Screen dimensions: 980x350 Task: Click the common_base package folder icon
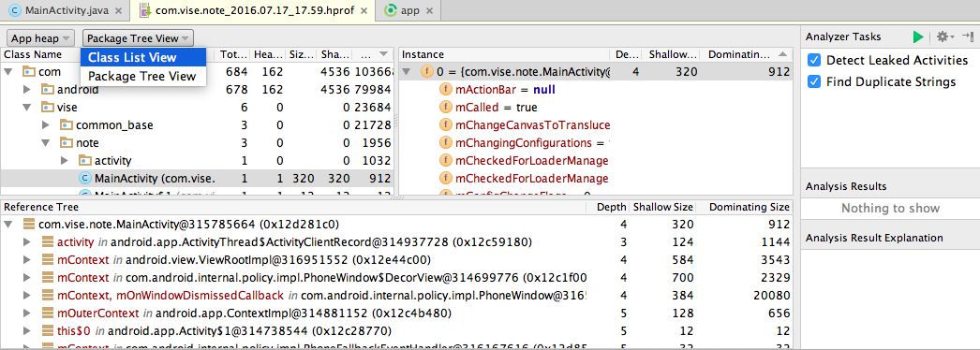(x=67, y=124)
